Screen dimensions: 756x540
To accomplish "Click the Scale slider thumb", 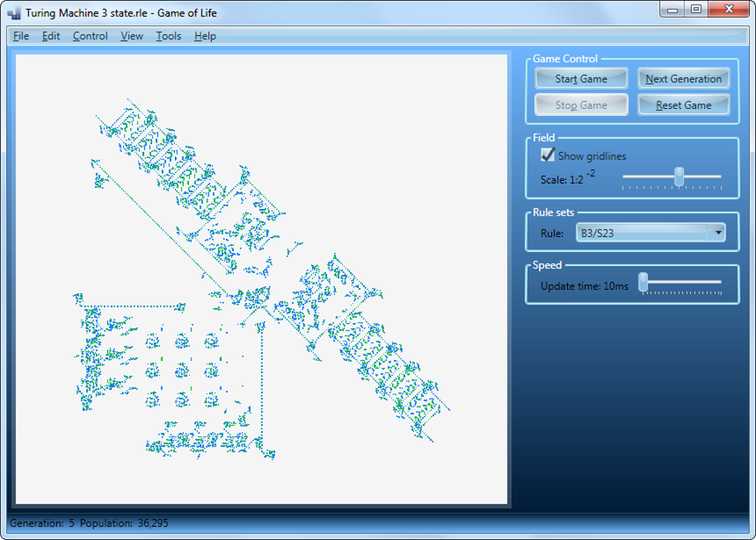I will pos(679,176).
